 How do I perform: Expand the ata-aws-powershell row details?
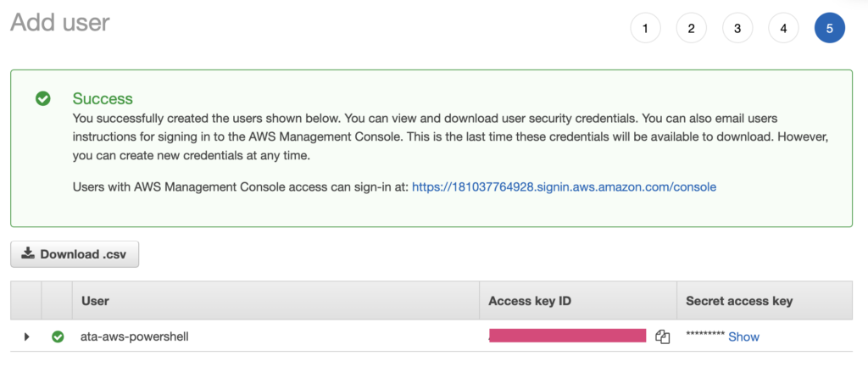[26, 336]
